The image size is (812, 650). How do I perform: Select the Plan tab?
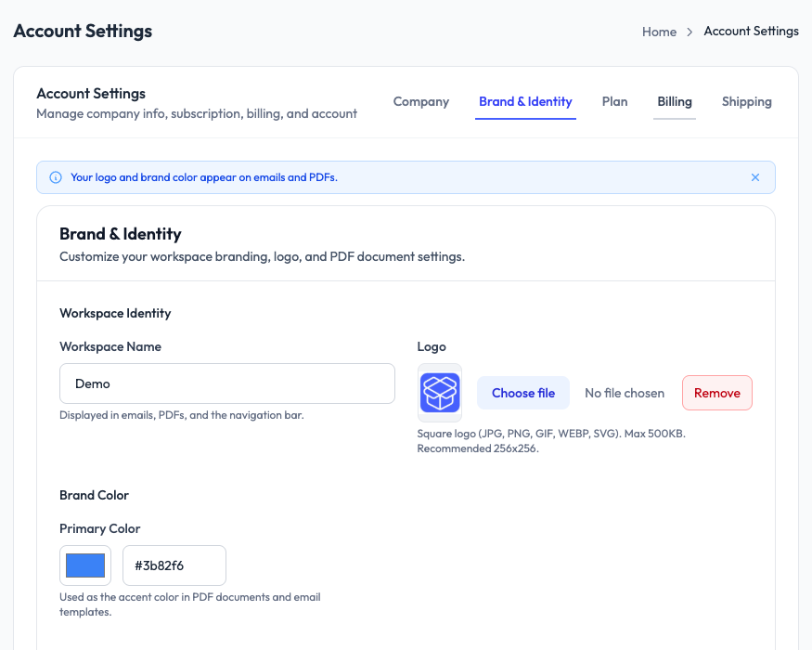coord(614,102)
